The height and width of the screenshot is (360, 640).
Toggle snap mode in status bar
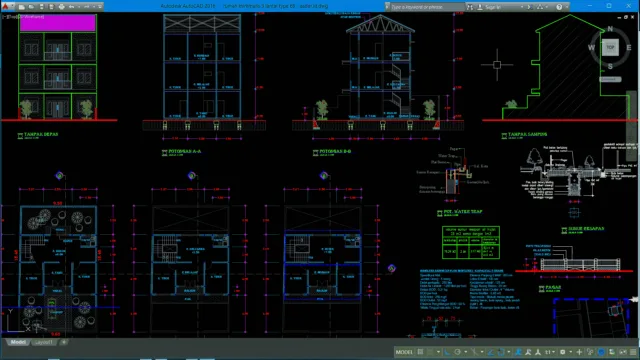(x=430, y=352)
